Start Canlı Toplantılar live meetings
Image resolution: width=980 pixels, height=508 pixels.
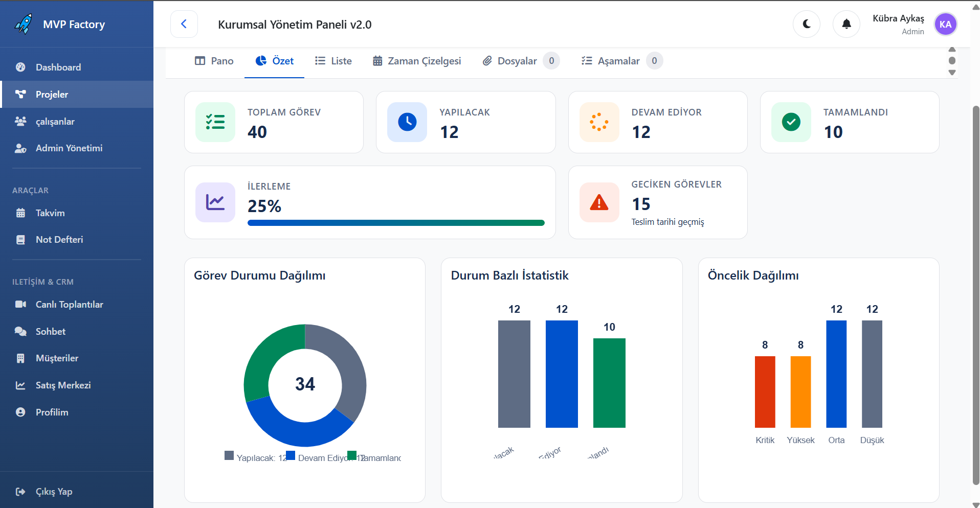tap(69, 304)
